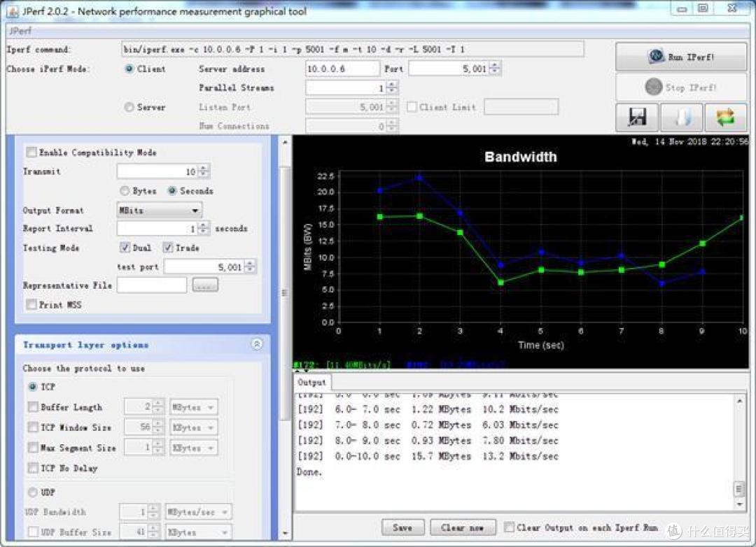This screenshot has width=756, height=547.
Task: Click the save configuration floppy icon
Action: (x=637, y=117)
